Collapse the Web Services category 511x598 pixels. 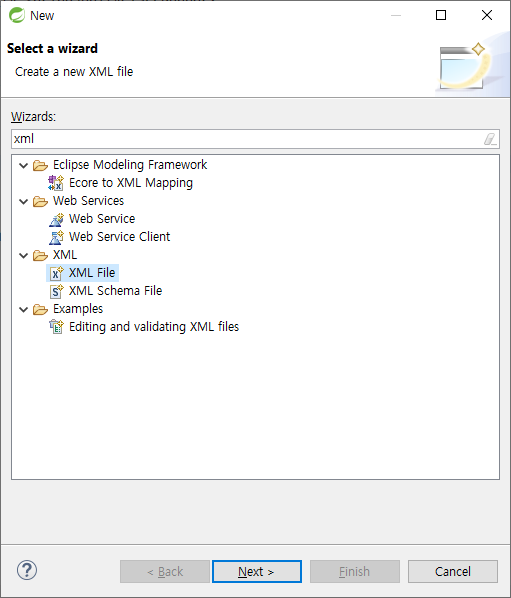pos(24,201)
